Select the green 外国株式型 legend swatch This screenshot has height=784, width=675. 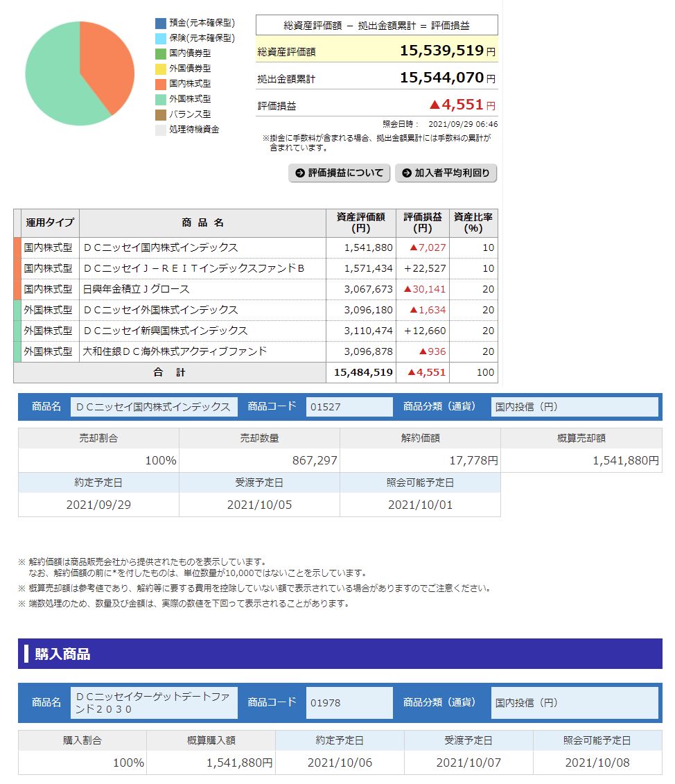[x=161, y=99]
